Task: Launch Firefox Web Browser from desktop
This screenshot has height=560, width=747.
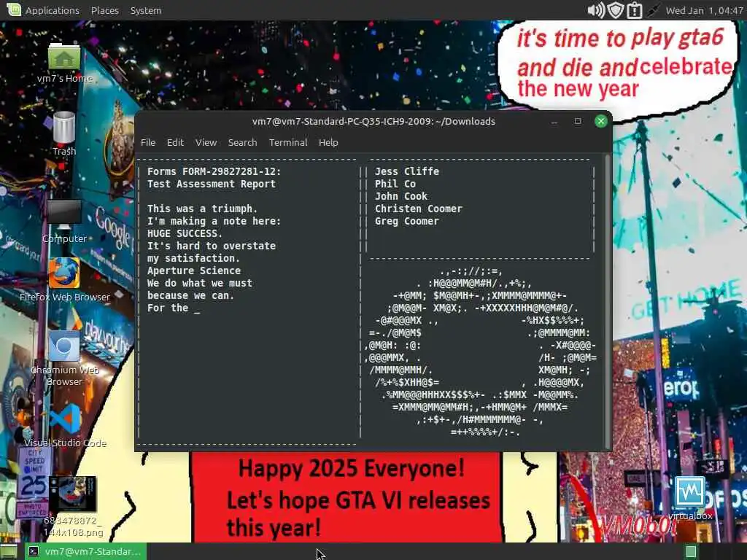Action: (64, 273)
